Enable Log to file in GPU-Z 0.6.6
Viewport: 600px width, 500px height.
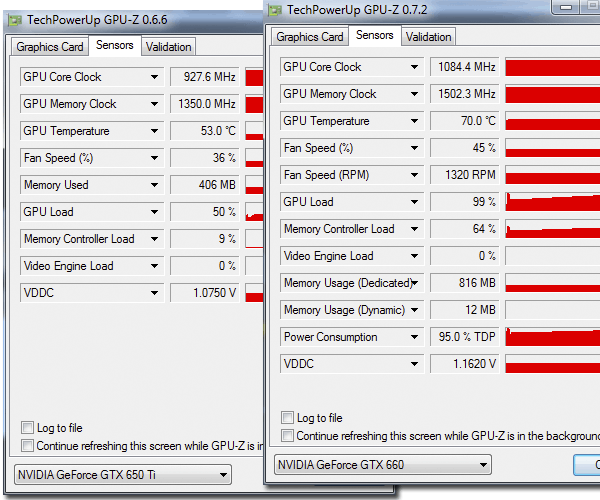click(x=28, y=427)
